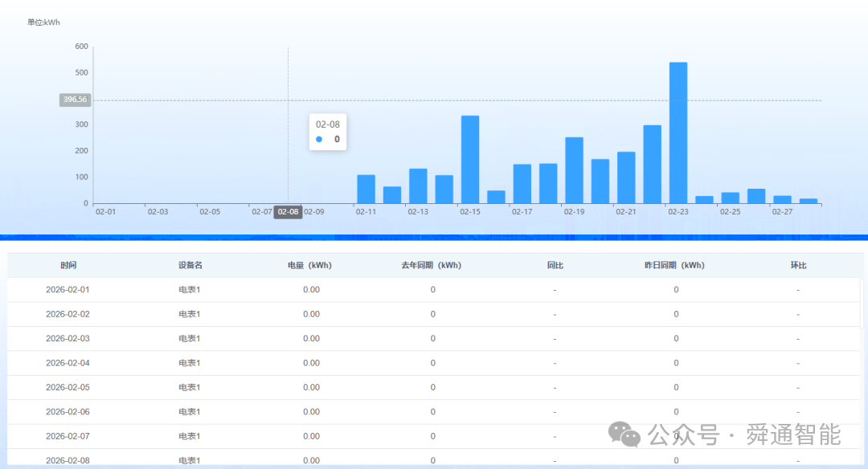Click the 02-19 bar in the chart
868x469 pixels.
tap(574, 170)
